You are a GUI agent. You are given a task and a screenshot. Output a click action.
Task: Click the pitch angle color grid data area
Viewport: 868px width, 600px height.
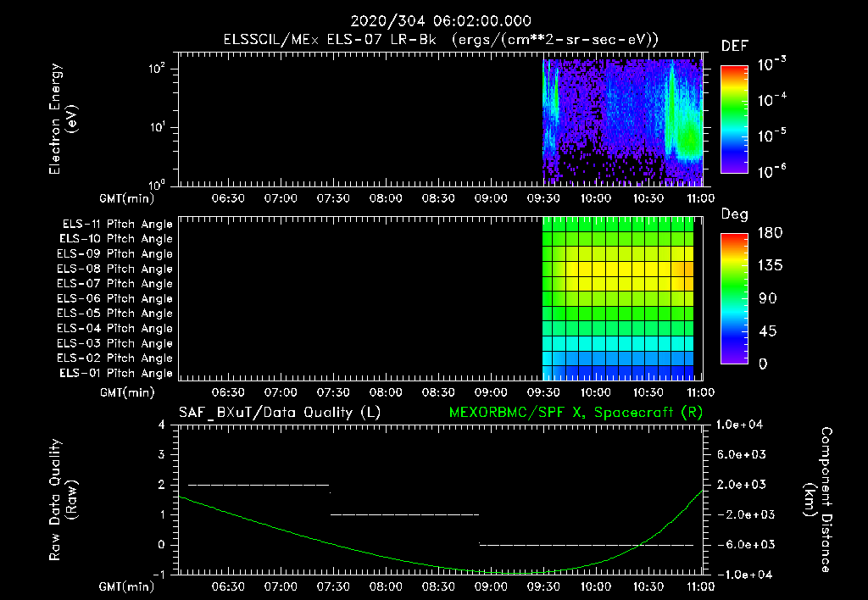(x=618, y=298)
